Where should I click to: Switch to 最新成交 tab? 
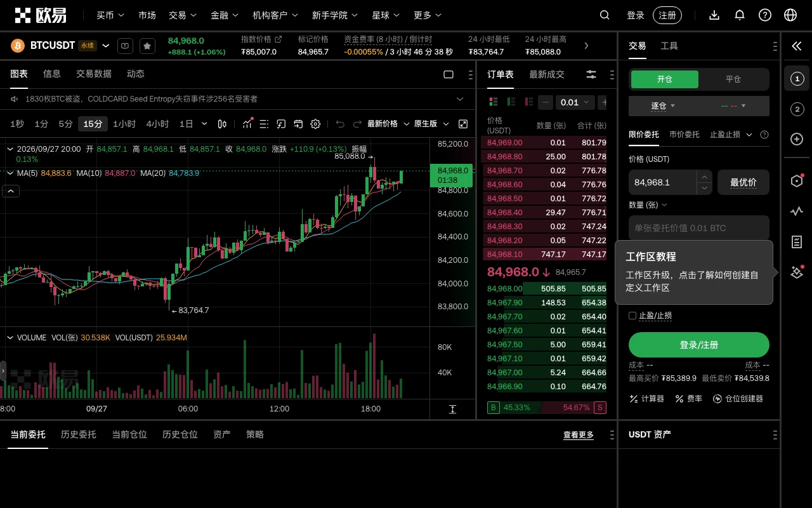pos(547,74)
